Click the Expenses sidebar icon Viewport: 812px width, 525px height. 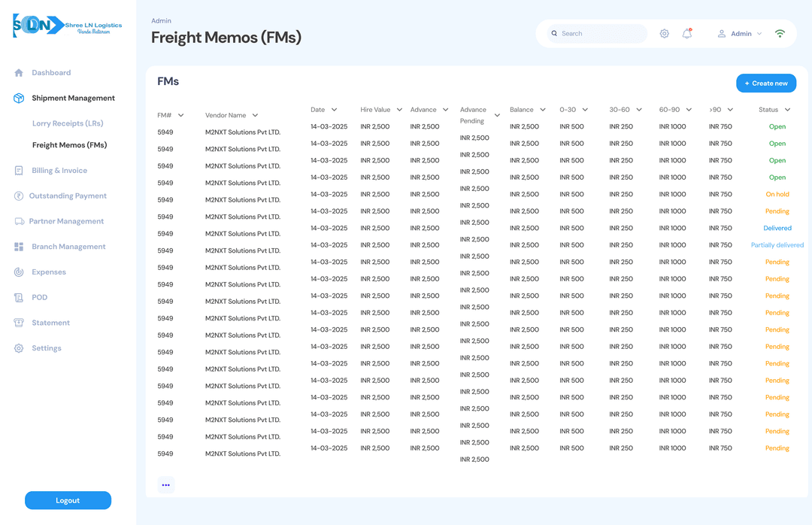[19, 272]
